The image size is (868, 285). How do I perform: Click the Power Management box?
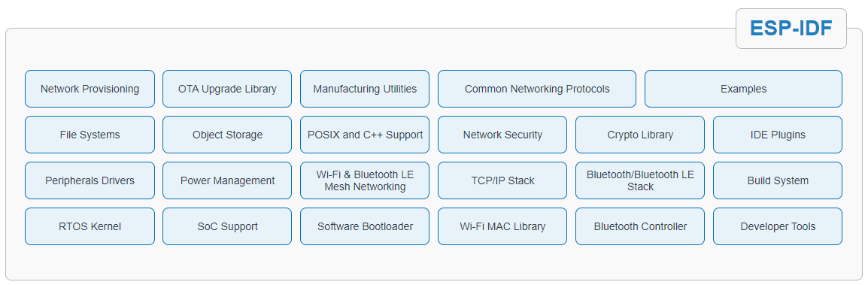click(x=227, y=180)
